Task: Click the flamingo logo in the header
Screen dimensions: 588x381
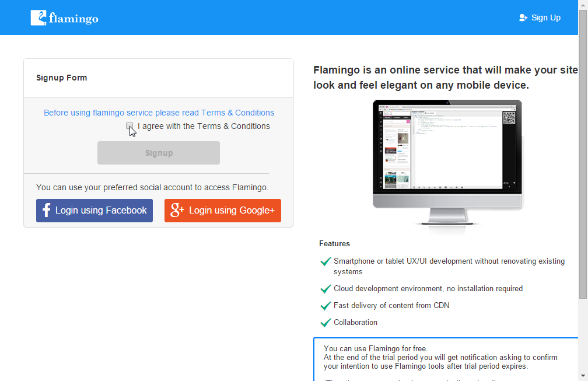Action: pos(65,18)
